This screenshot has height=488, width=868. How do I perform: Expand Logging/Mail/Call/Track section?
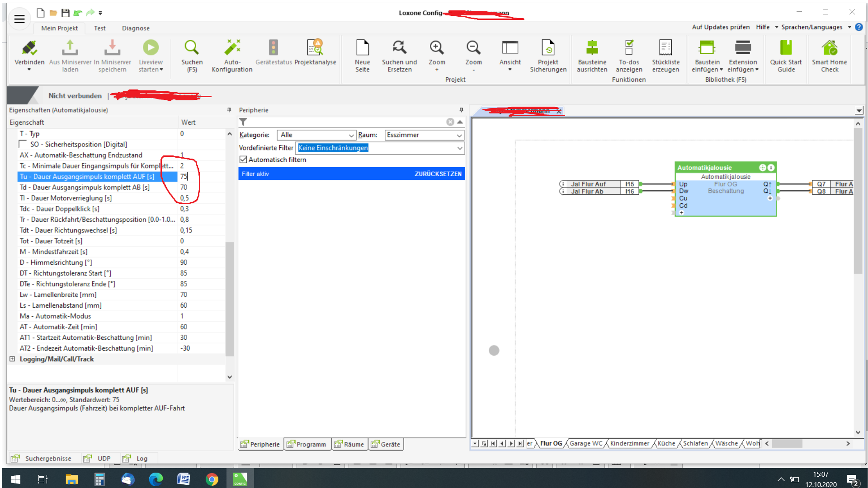pyautogui.click(x=12, y=359)
